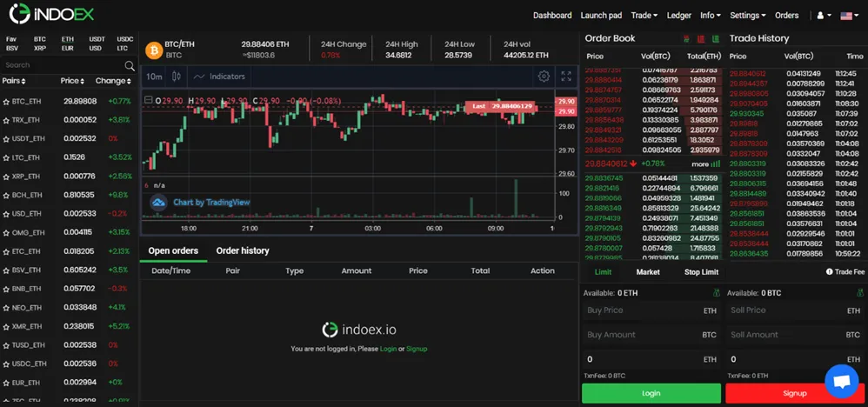The width and height of the screenshot is (868, 407).
Task: Star the NEO_ETH pair
Action: pos(6,308)
